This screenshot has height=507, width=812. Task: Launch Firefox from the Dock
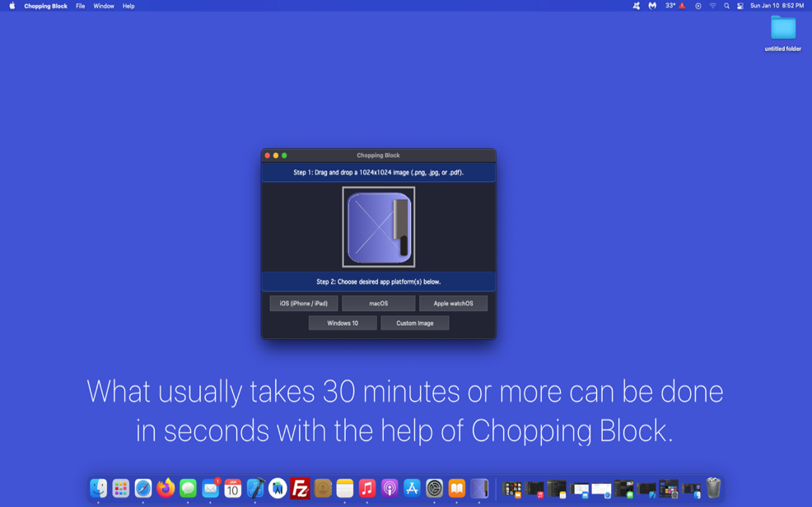tap(166, 488)
